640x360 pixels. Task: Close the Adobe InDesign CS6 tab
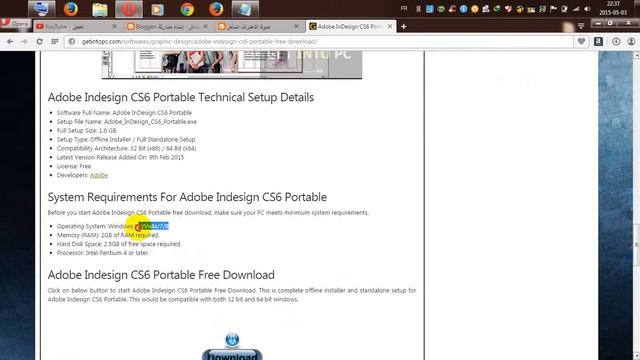click(390, 27)
